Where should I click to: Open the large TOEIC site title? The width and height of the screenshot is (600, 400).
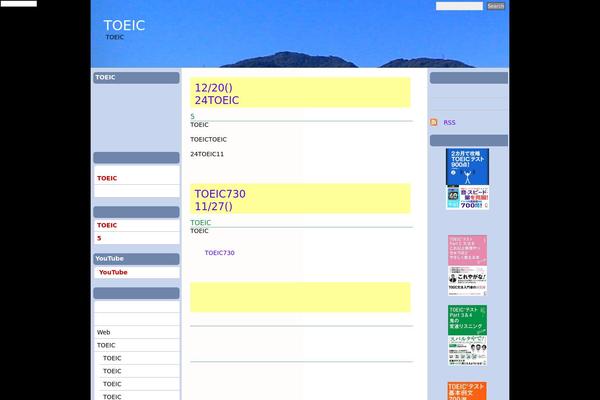(124, 25)
